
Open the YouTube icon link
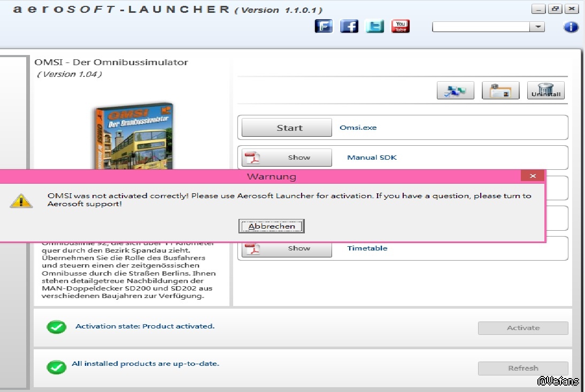(x=401, y=26)
